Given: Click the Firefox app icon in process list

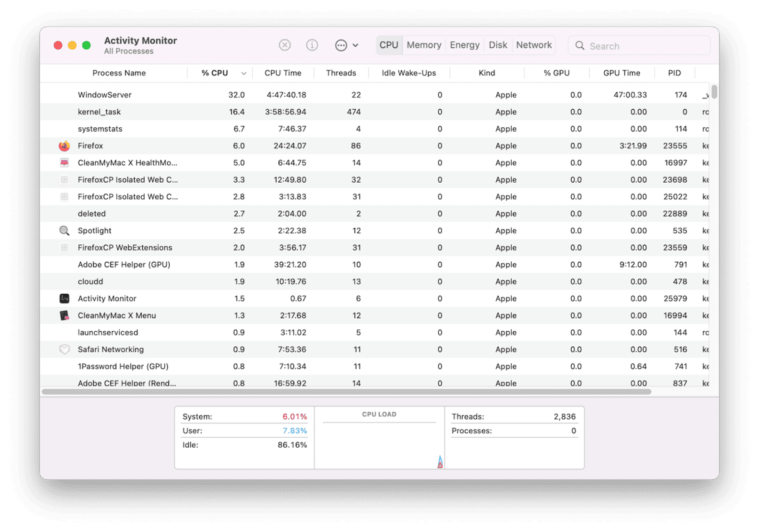Looking at the screenshot, I should 64,146.
